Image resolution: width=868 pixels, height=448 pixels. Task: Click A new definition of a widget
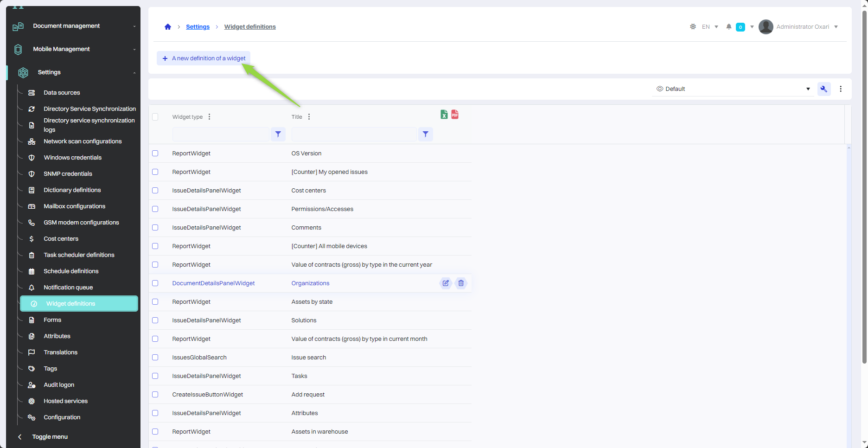coord(204,58)
